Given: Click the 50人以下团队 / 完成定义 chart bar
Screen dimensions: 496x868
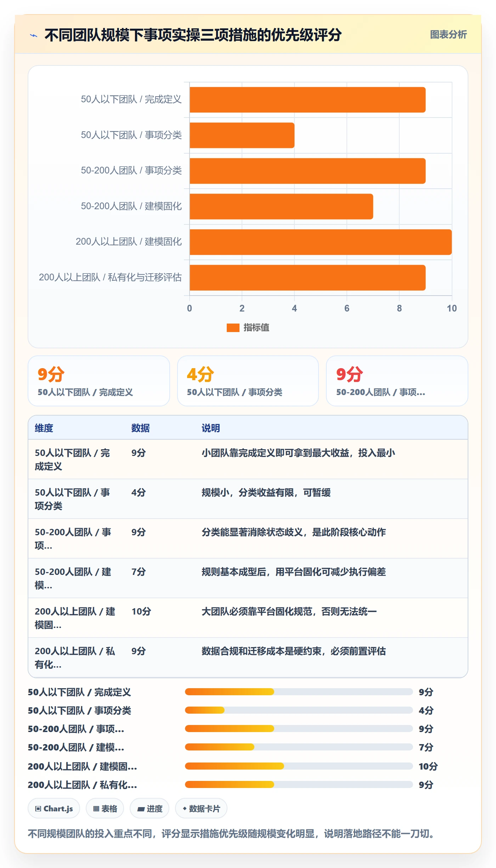Looking at the screenshot, I should click(308, 100).
